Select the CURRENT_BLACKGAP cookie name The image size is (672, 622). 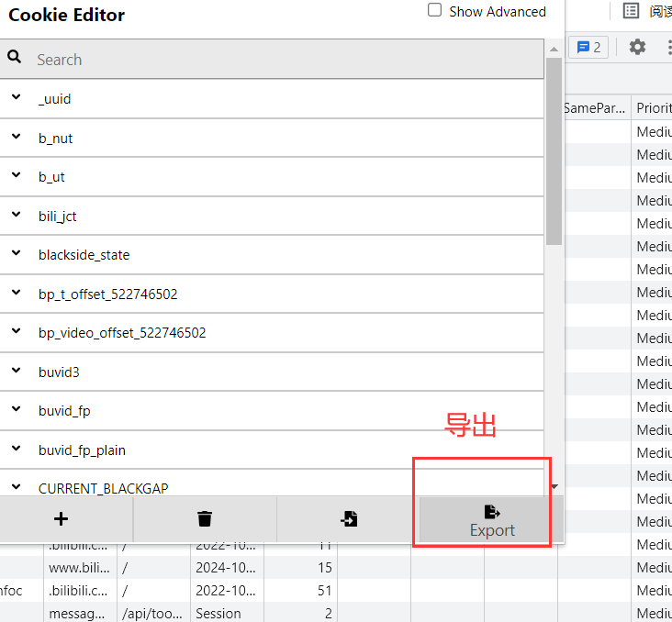click(104, 489)
